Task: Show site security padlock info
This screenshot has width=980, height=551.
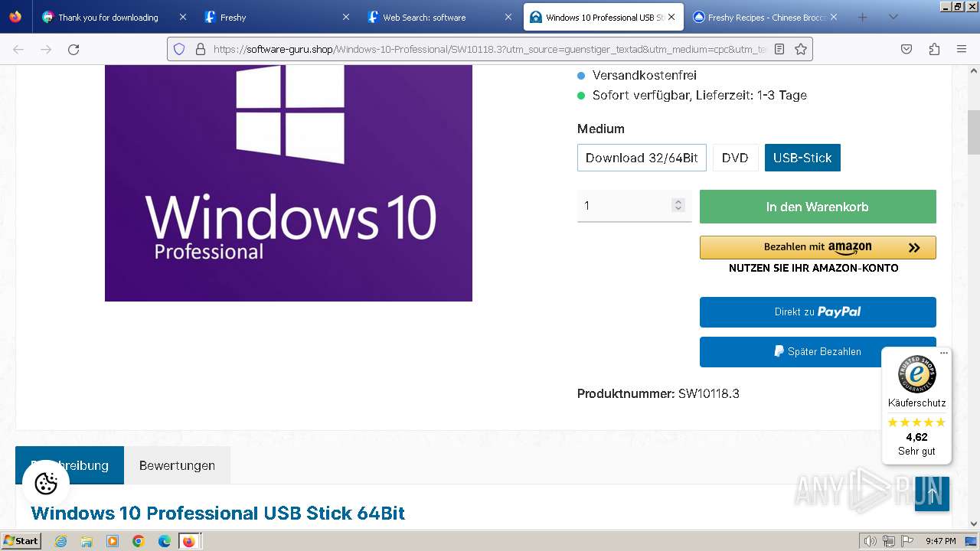Action: (201, 49)
